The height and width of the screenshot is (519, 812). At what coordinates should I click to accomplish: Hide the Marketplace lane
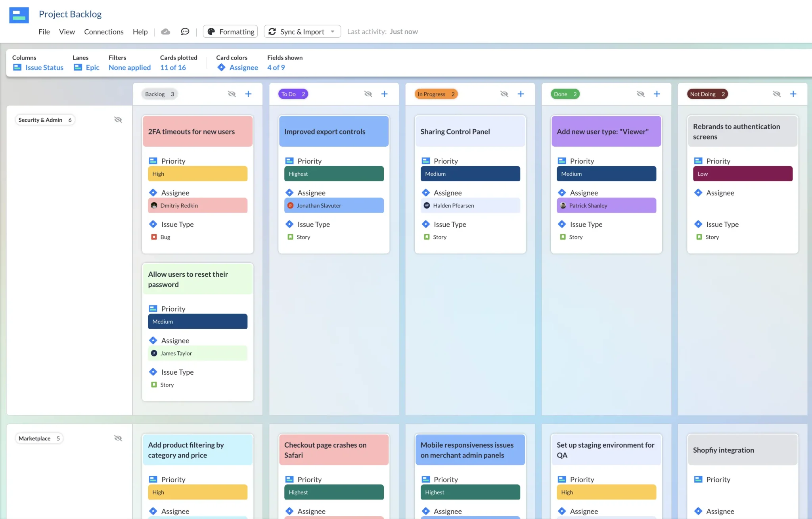click(x=118, y=438)
